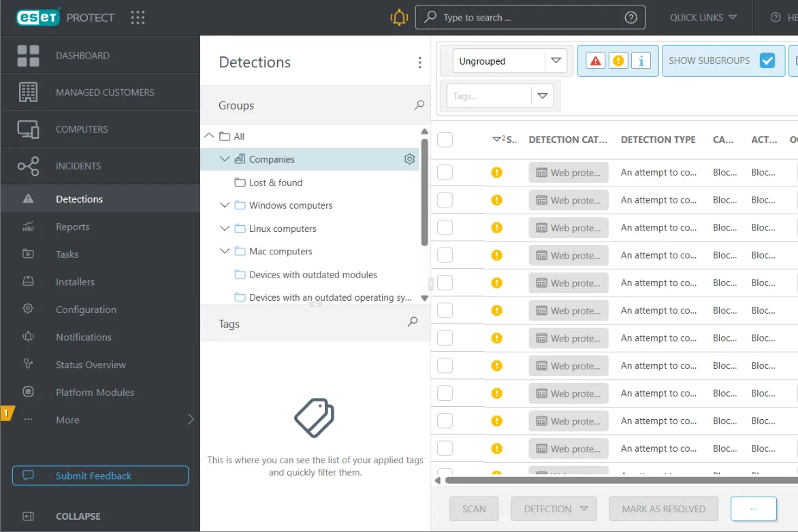This screenshot has width=798, height=532.
Task: Expand the Windows computers group
Action: (225, 205)
